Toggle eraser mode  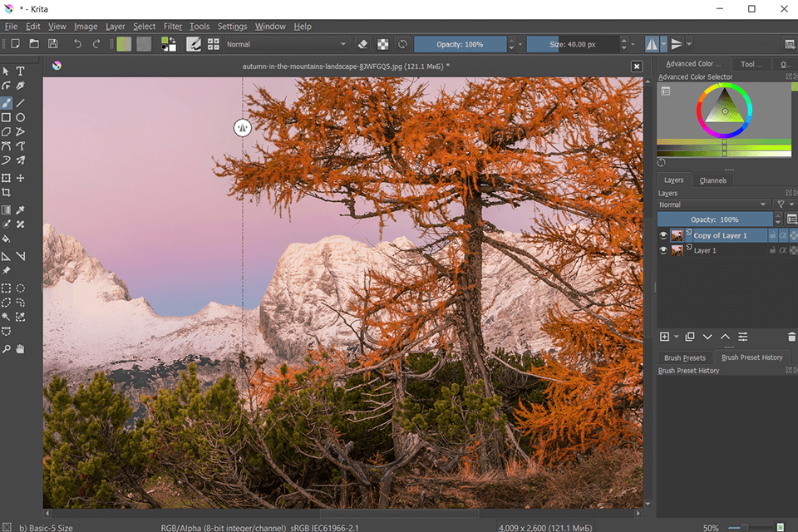363,44
